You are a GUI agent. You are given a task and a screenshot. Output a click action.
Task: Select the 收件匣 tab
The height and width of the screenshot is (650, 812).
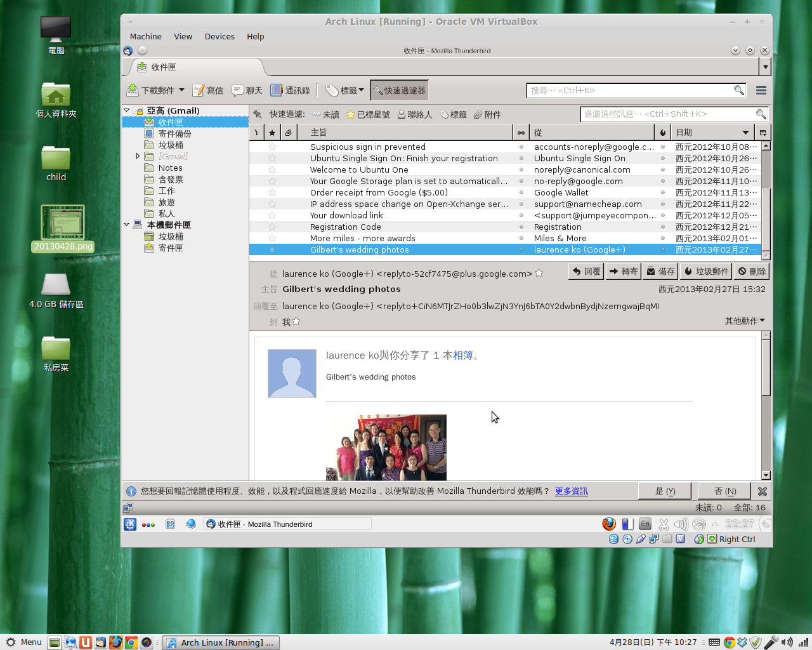click(197, 67)
